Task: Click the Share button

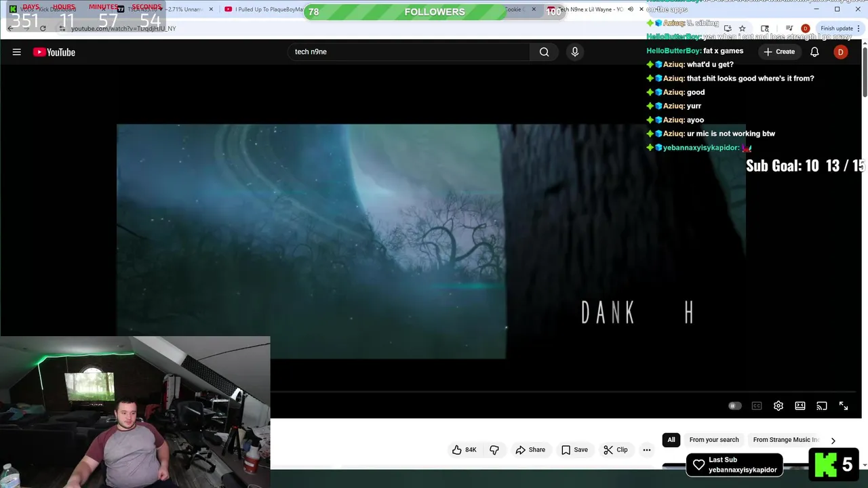Action: 530,449
